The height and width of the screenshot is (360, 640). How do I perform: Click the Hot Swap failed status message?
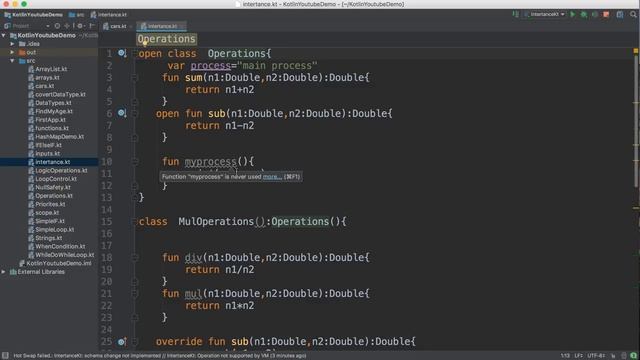point(160,356)
